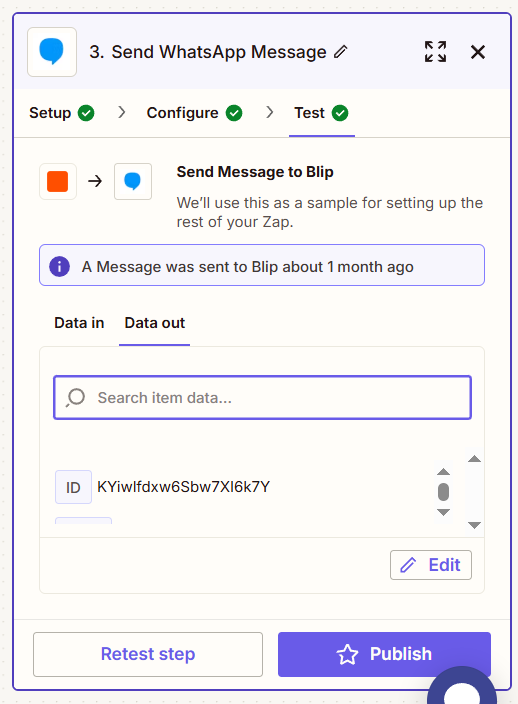Click inner scrollbar up arrow
The height and width of the screenshot is (704, 518).
click(443, 471)
